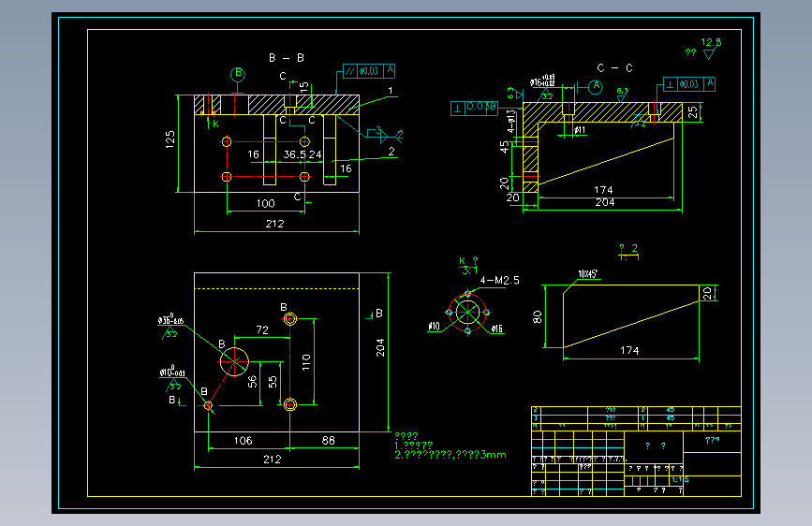Pick the ø11 hole diameter label
The width and height of the screenshot is (812, 526).
(x=580, y=130)
